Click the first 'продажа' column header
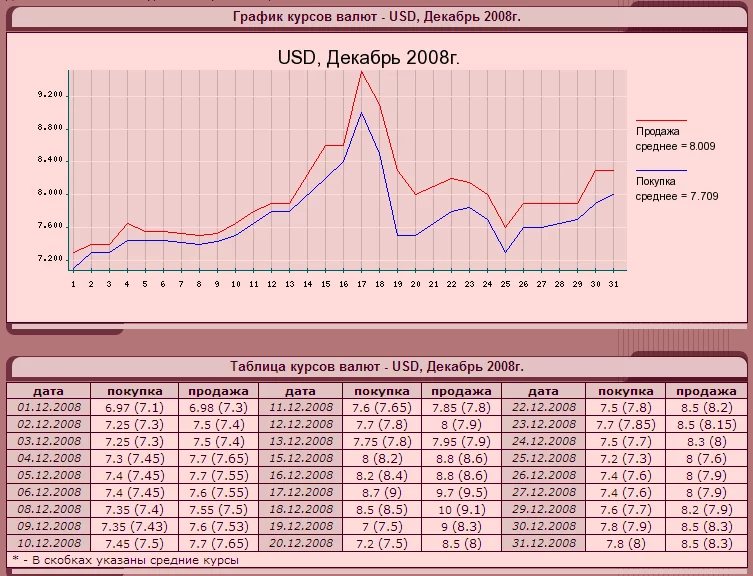753x576 pixels. point(219,391)
